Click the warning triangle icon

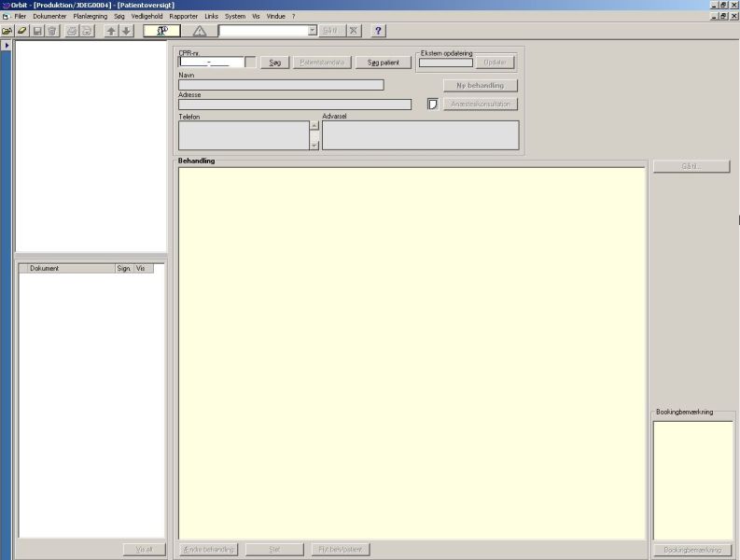pos(200,31)
